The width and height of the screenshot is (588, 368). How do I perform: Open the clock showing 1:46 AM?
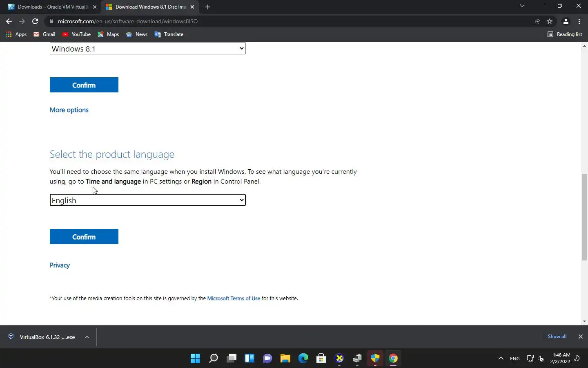[x=560, y=358]
